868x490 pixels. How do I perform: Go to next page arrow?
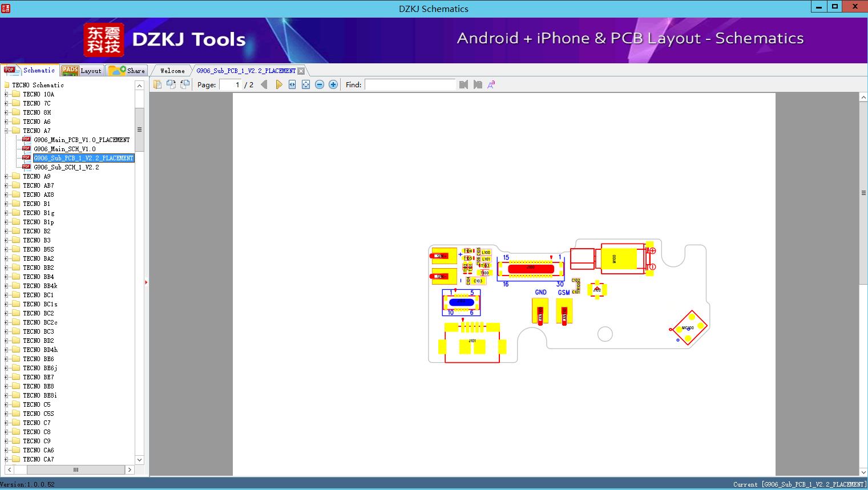pyautogui.click(x=278, y=84)
